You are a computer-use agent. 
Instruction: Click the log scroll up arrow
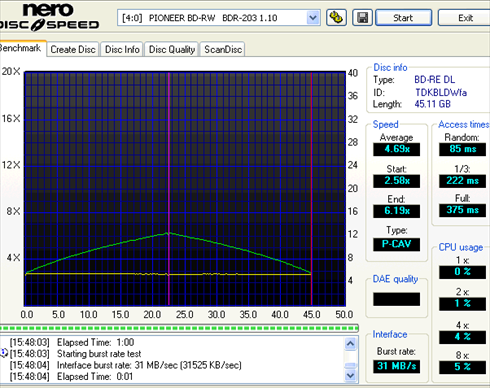coord(350,343)
